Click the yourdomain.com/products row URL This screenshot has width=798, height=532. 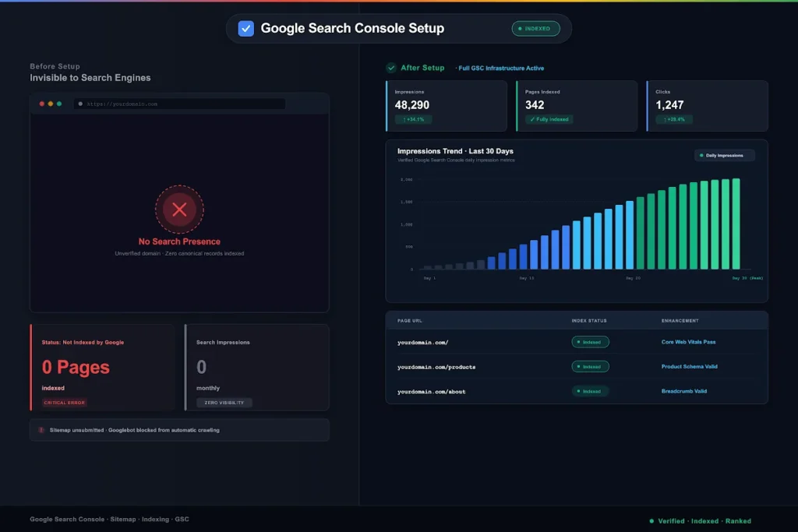click(x=436, y=367)
